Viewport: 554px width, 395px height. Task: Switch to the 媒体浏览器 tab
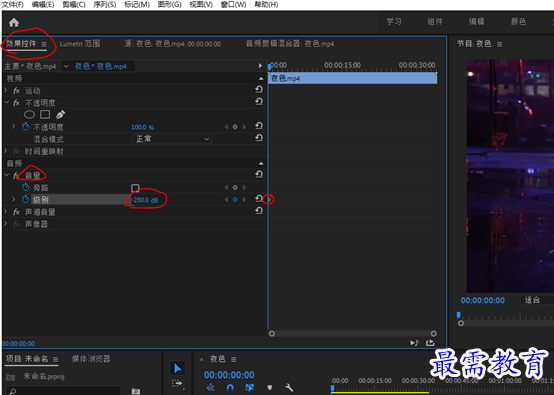91,359
